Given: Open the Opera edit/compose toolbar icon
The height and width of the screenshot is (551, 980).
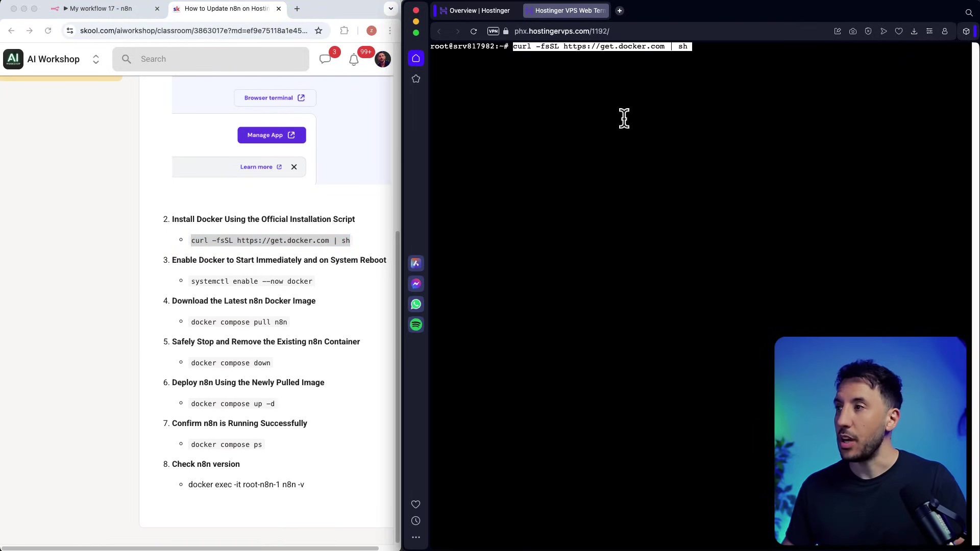Looking at the screenshot, I should (838, 31).
